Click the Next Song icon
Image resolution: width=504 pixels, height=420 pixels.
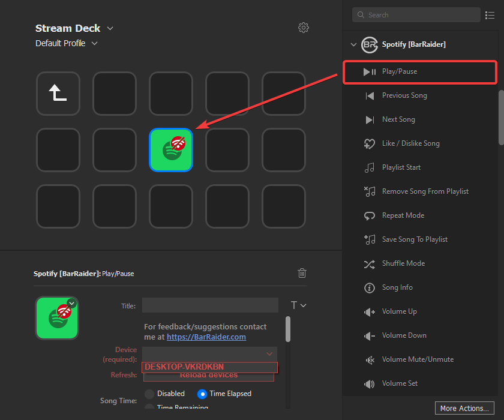pyautogui.click(x=370, y=120)
